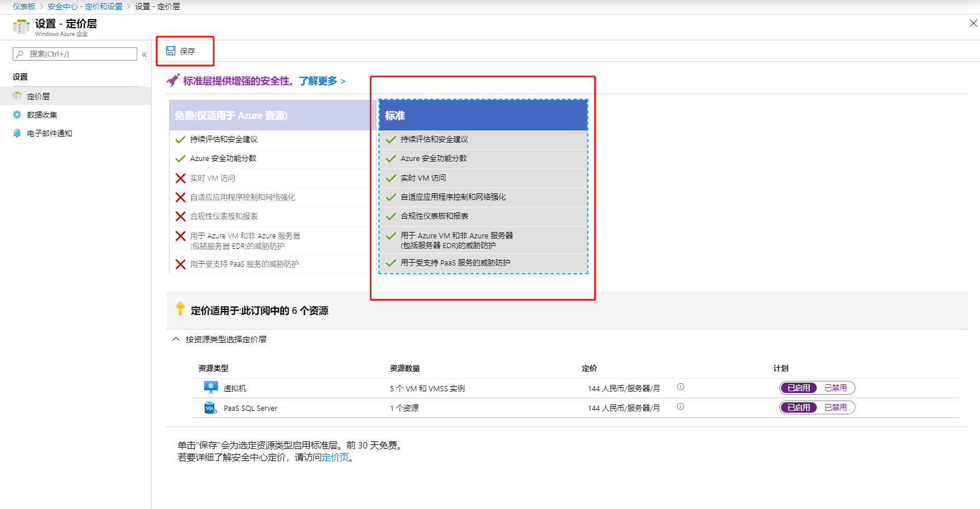Set 虚拟机 plan to 已禁用
Image resolution: width=980 pixels, height=509 pixels.
836,388
